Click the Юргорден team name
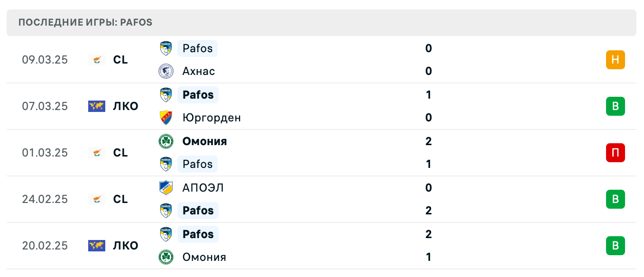 click(212, 118)
